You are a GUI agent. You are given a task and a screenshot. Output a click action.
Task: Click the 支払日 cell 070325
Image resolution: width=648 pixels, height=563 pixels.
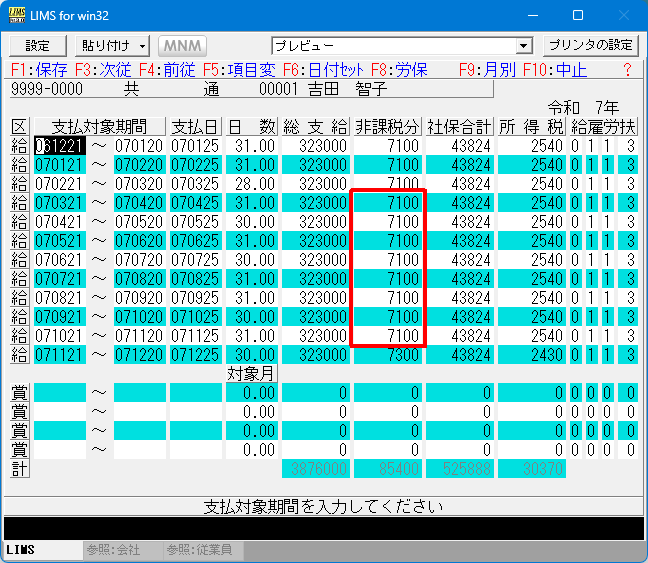195,184
